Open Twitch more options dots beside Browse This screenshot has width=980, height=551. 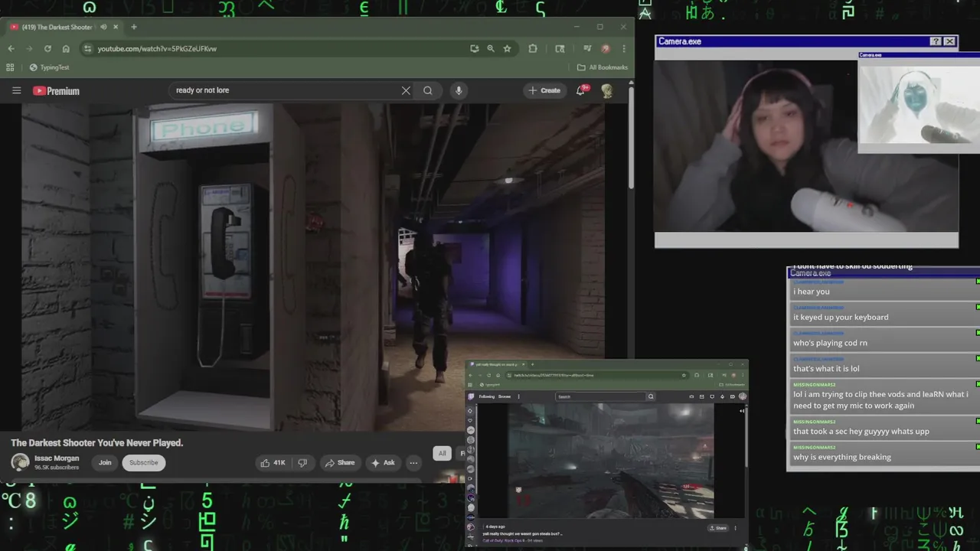[518, 396]
